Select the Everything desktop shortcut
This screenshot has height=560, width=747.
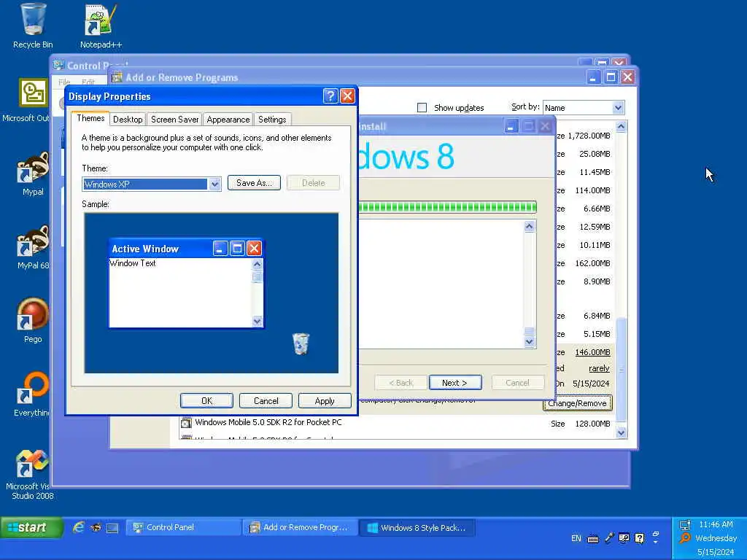pos(32,394)
